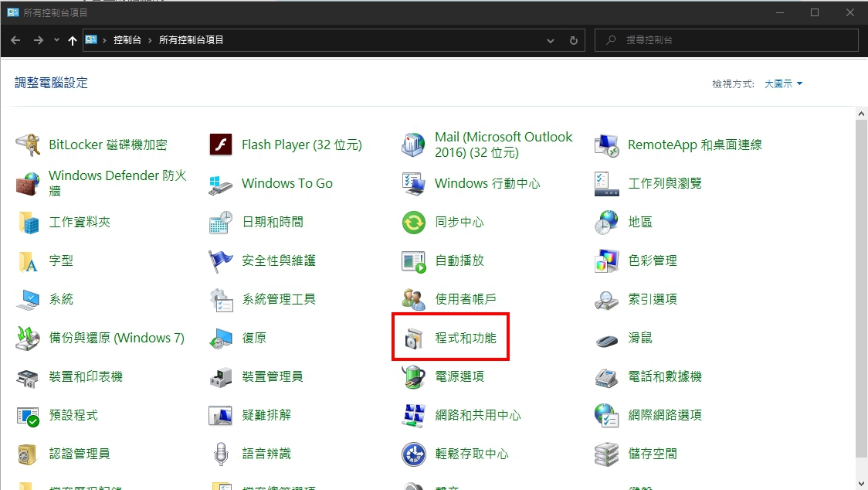This screenshot has height=490, width=868.
Task: Open the 儲存空間 icon
Action: coord(607,454)
